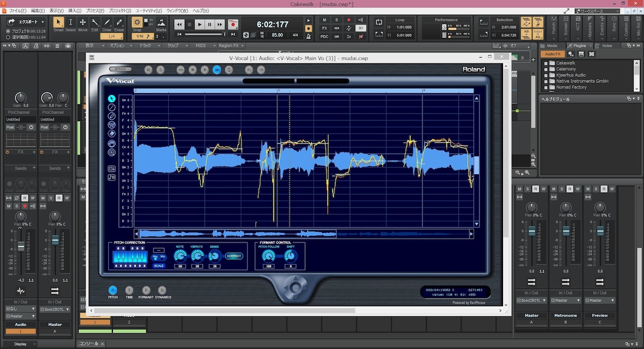
Task: Select the Smart tool
Action: [58, 22]
